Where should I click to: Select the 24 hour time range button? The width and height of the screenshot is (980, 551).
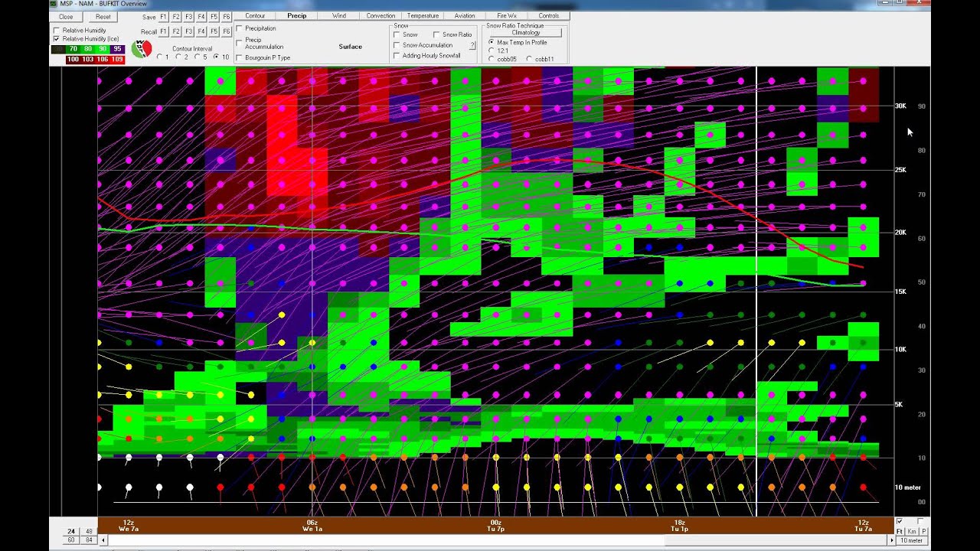(x=70, y=531)
